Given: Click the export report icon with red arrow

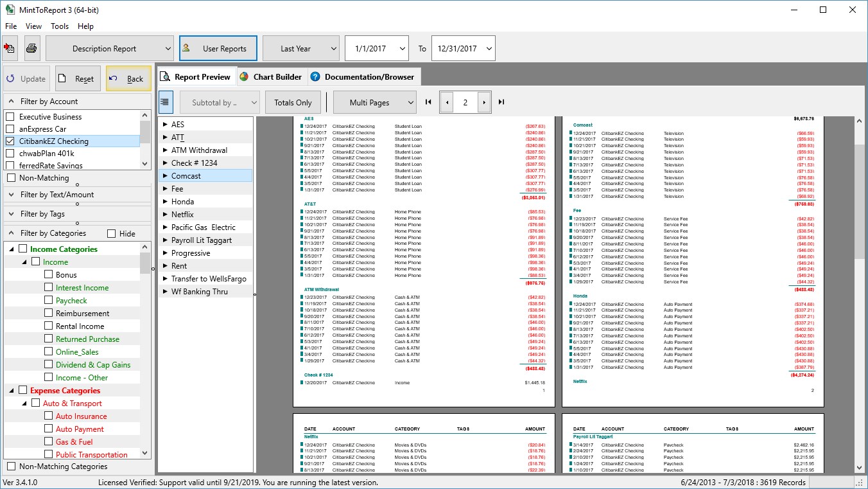Looking at the screenshot, I should [10, 48].
